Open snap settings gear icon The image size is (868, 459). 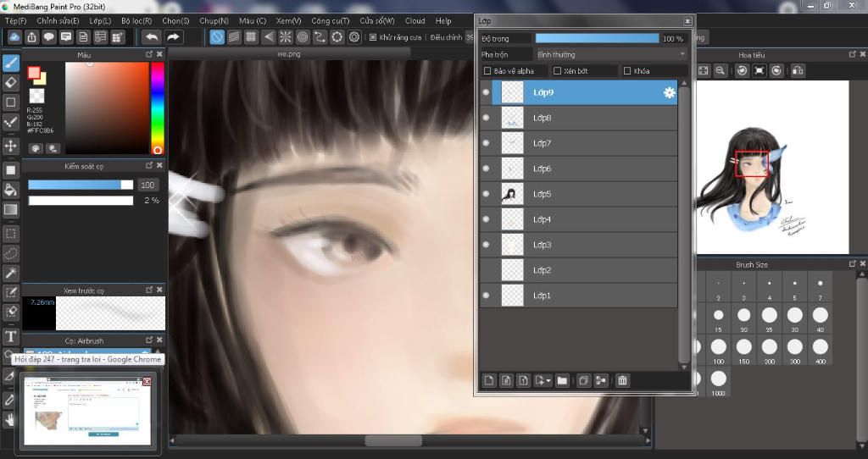pyautogui.click(x=354, y=37)
